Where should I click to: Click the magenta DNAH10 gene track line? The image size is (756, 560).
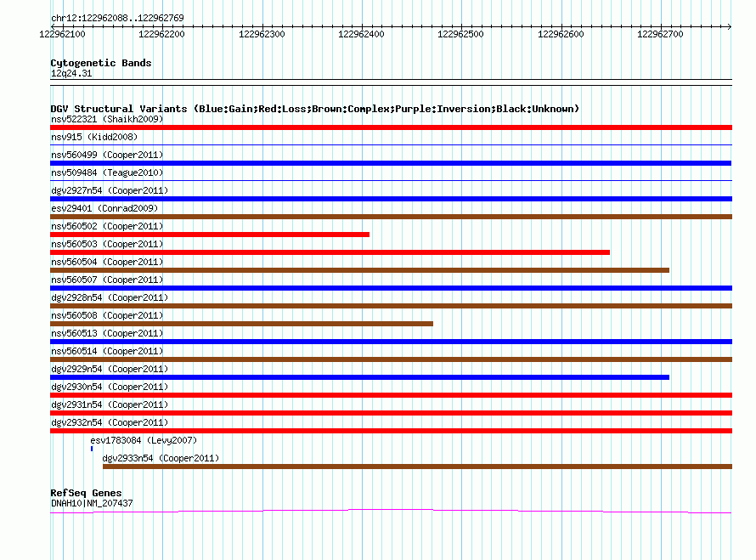pyautogui.click(x=391, y=511)
